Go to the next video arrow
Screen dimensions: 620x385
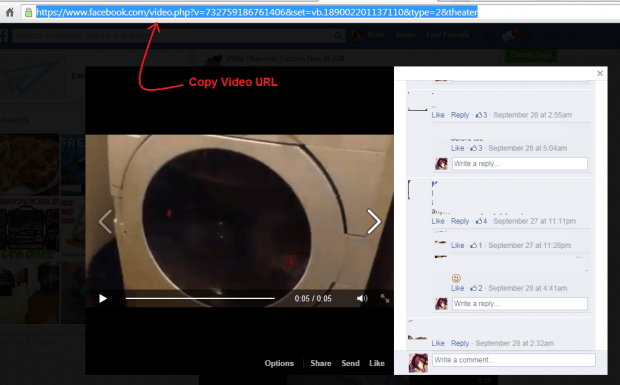[374, 221]
